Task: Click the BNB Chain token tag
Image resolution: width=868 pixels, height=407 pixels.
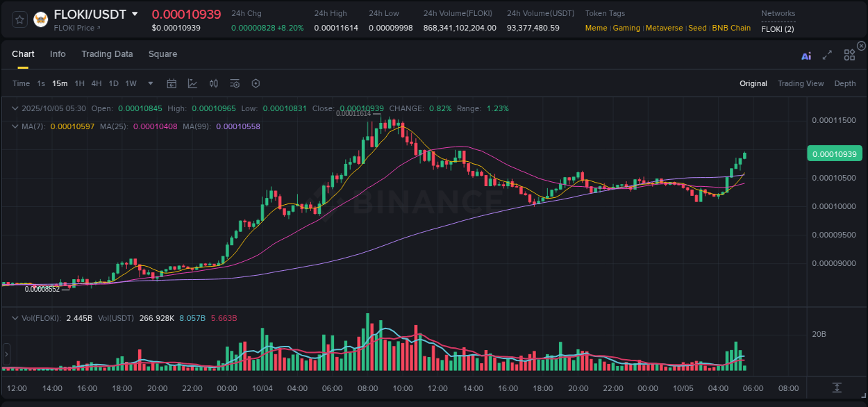Action: tap(731, 28)
